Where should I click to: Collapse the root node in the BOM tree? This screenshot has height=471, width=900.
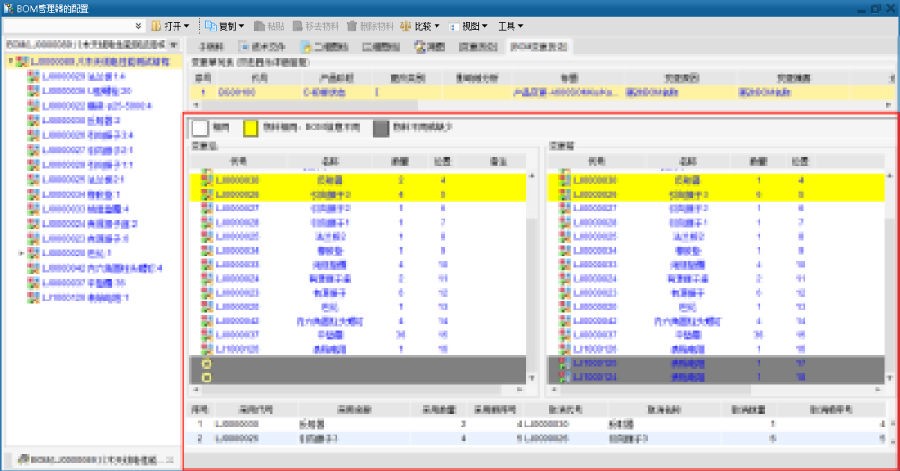coord(9,62)
